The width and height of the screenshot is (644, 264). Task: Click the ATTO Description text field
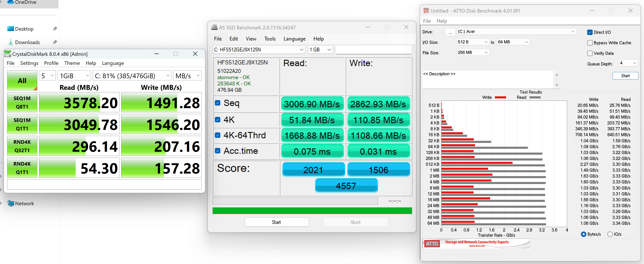tap(488, 80)
